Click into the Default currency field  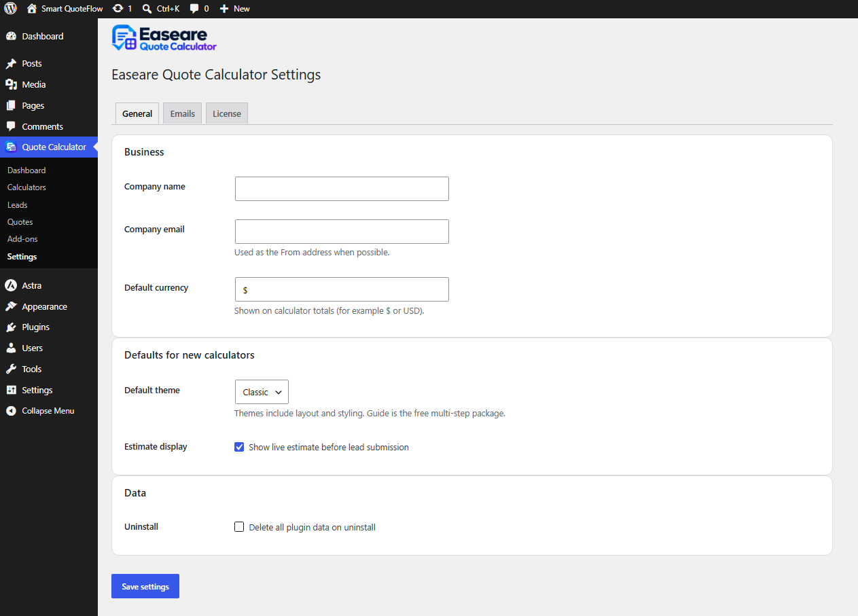(x=342, y=289)
